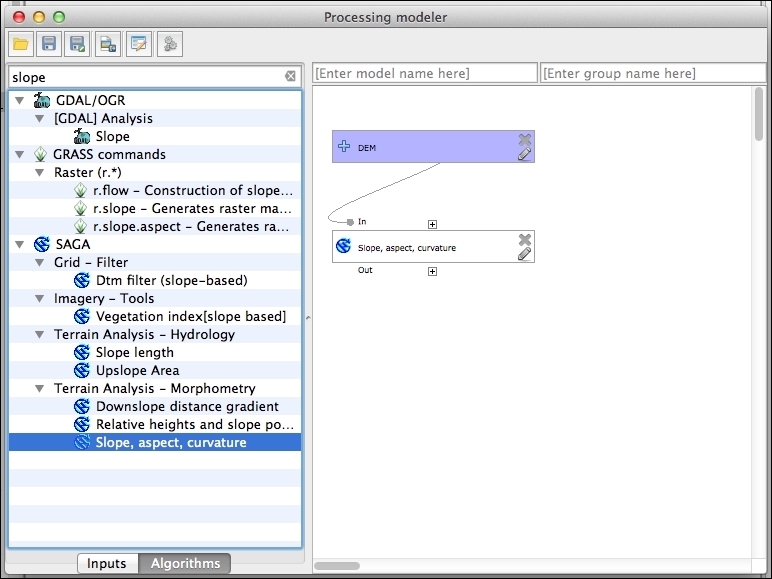
Task: Expand the In parameters plus box
Action: pyautogui.click(x=432, y=224)
